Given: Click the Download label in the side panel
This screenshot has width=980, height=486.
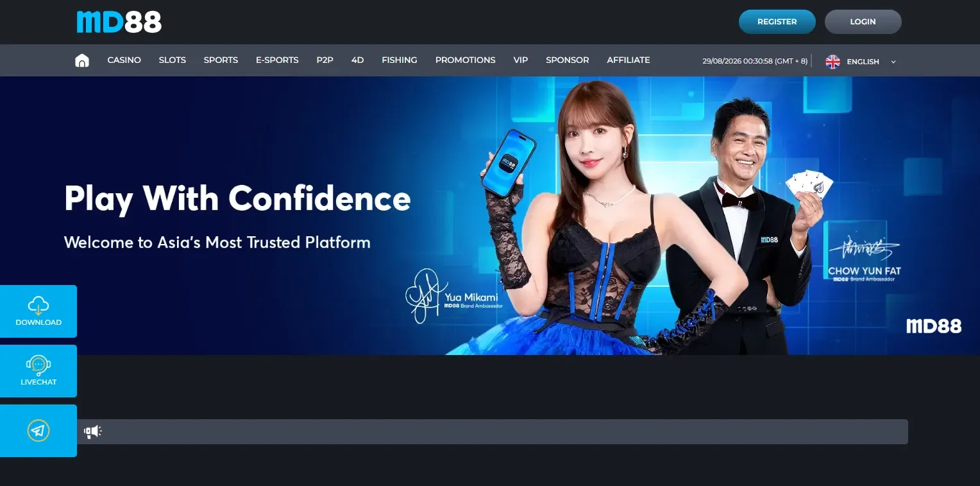Looking at the screenshot, I should (x=38, y=322).
